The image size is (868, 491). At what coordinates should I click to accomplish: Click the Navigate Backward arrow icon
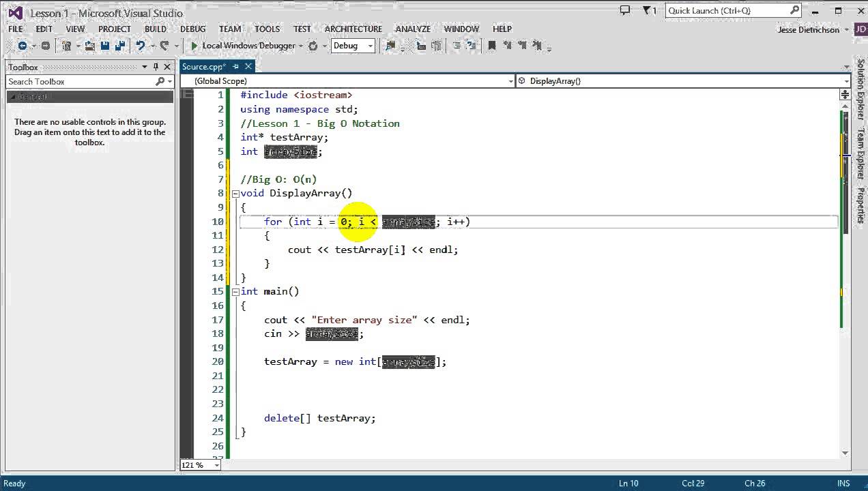pos(22,46)
